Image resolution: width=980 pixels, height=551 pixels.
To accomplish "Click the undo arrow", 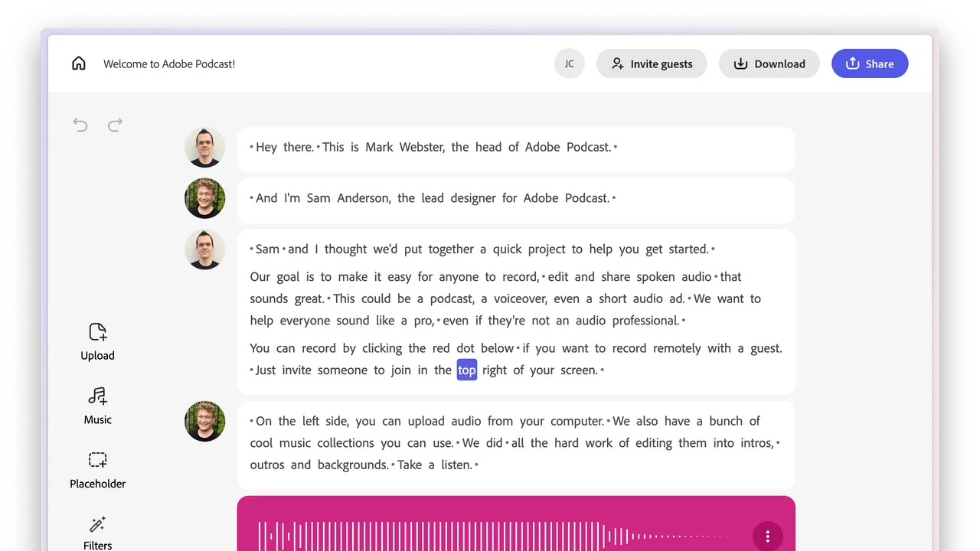I will click(80, 125).
